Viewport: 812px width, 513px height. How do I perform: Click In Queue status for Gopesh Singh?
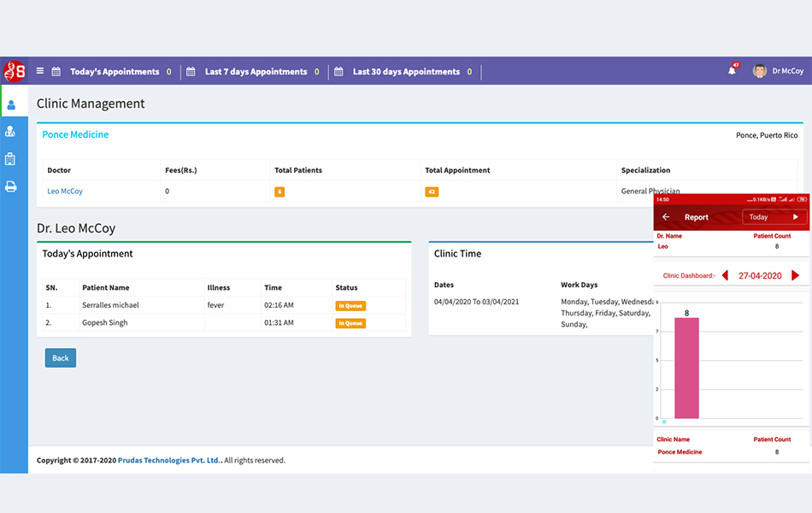350,323
